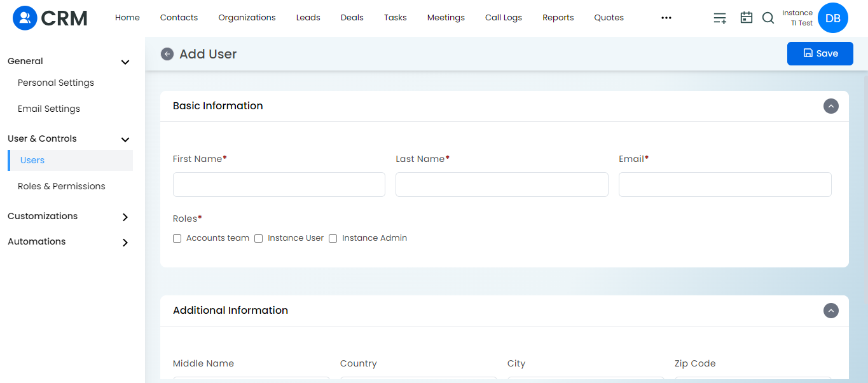Open the Leads menu

[308, 18]
